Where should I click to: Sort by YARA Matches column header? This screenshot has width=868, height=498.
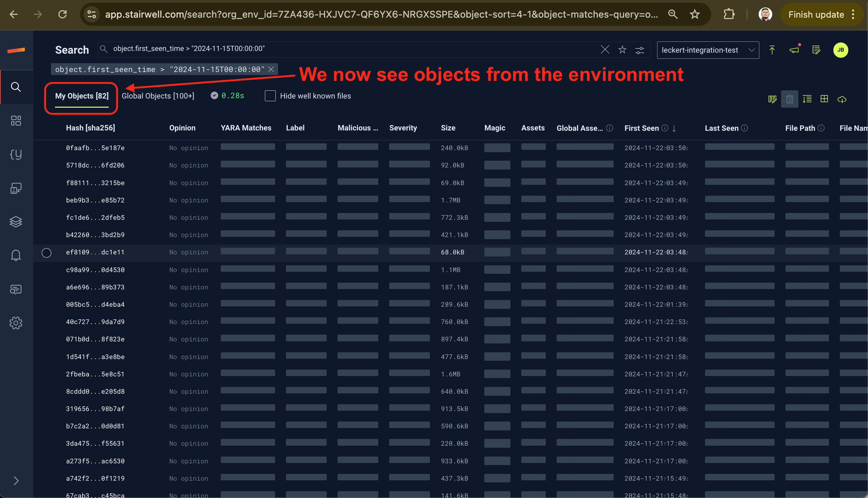246,128
